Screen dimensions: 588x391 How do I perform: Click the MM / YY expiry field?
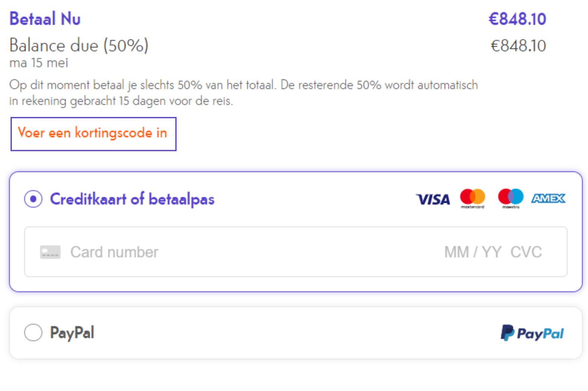click(x=473, y=252)
